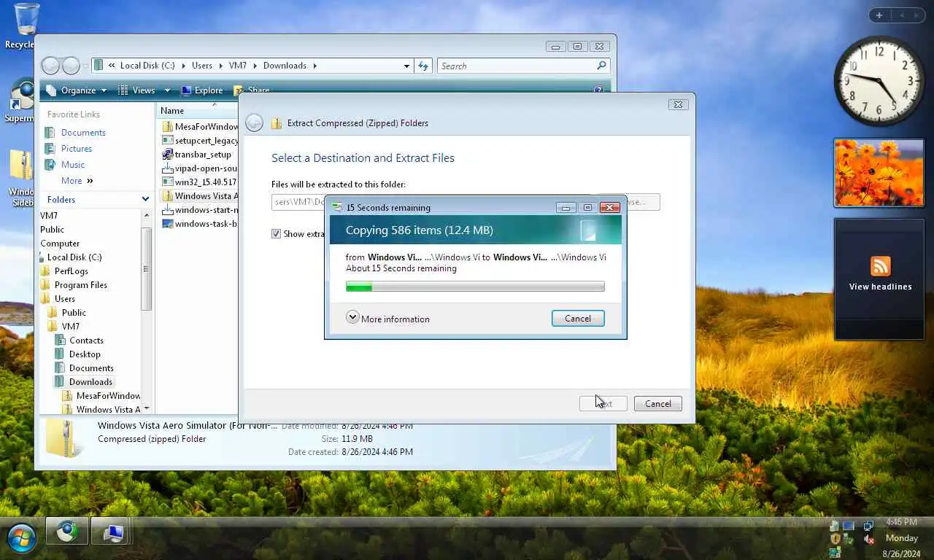Open Pictures favorite link

tap(77, 148)
